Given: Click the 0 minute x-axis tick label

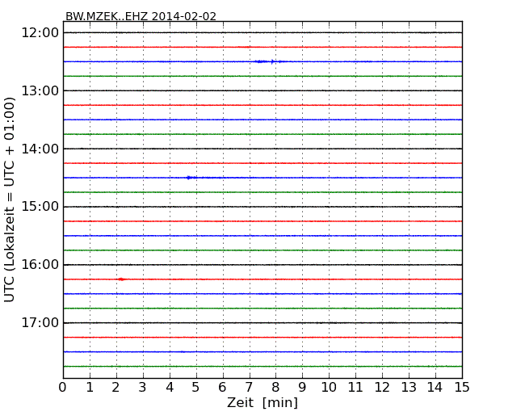Looking at the screenshot, I should [x=63, y=387].
